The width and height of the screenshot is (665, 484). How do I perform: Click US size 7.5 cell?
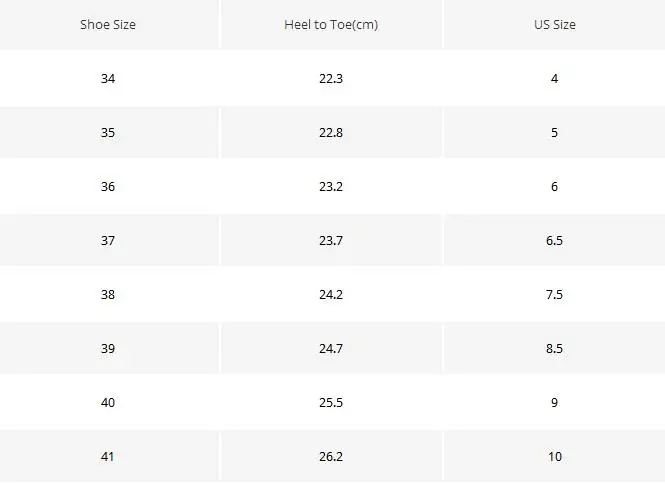click(x=554, y=294)
